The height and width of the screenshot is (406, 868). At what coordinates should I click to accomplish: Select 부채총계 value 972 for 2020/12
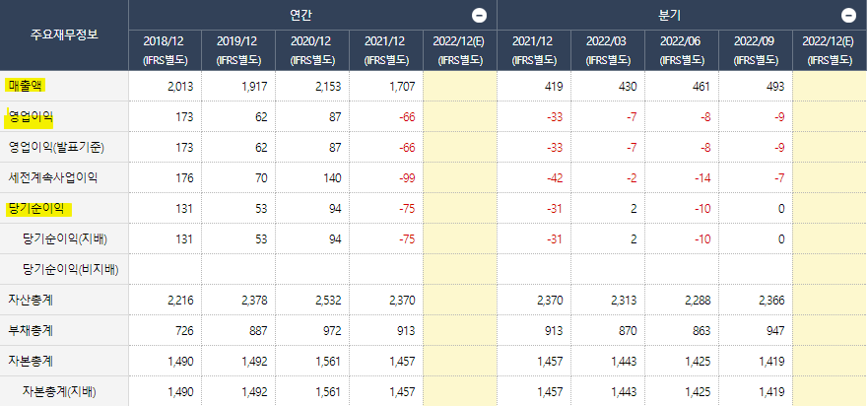[x=332, y=331]
